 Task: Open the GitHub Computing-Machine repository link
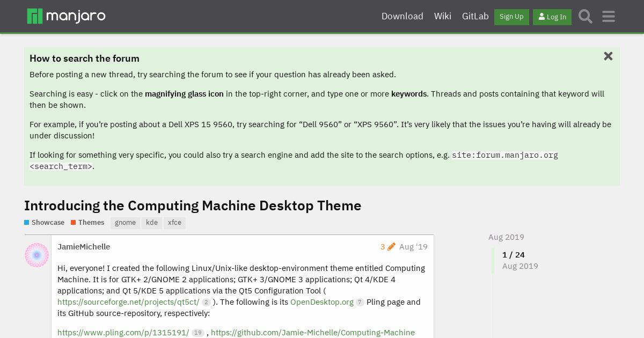[x=313, y=333]
